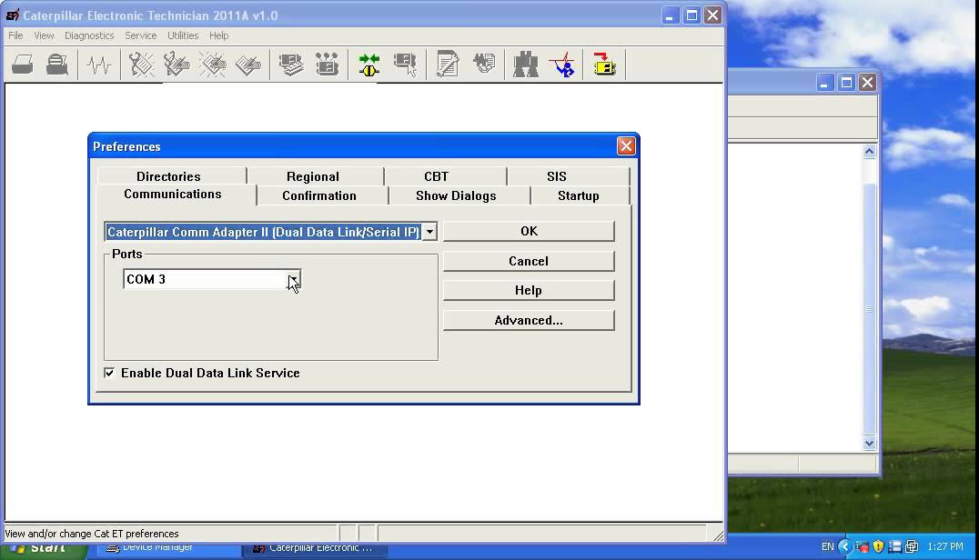Open the ECM Summary toolbar icon

291,65
